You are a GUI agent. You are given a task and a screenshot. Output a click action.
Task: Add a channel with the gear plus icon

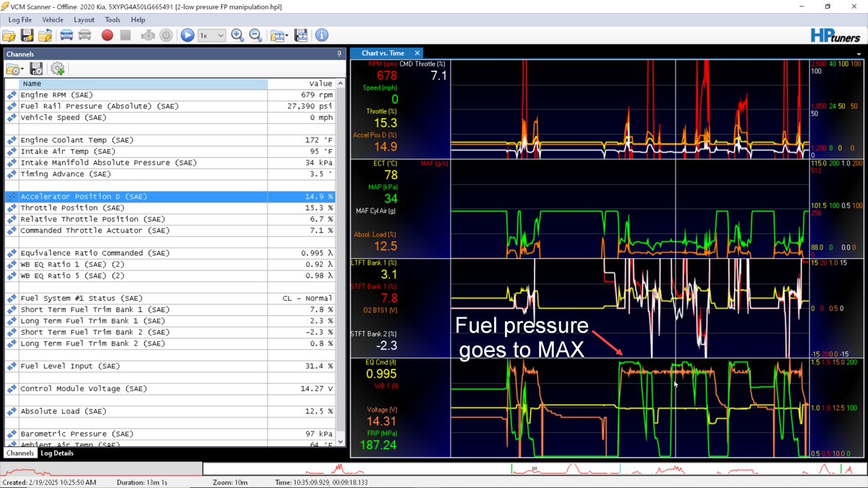point(57,69)
